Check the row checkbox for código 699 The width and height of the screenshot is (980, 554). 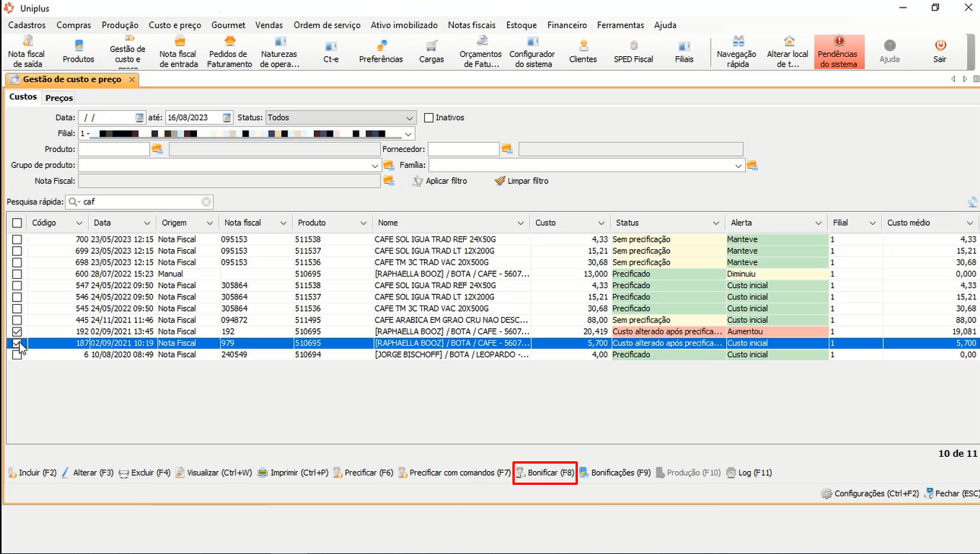pos(17,251)
